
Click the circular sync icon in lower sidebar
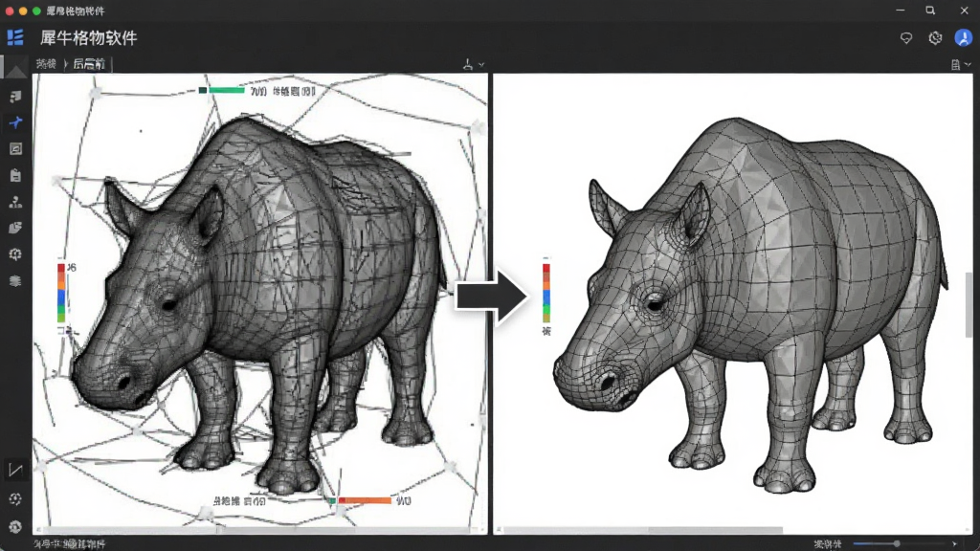[x=15, y=499]
